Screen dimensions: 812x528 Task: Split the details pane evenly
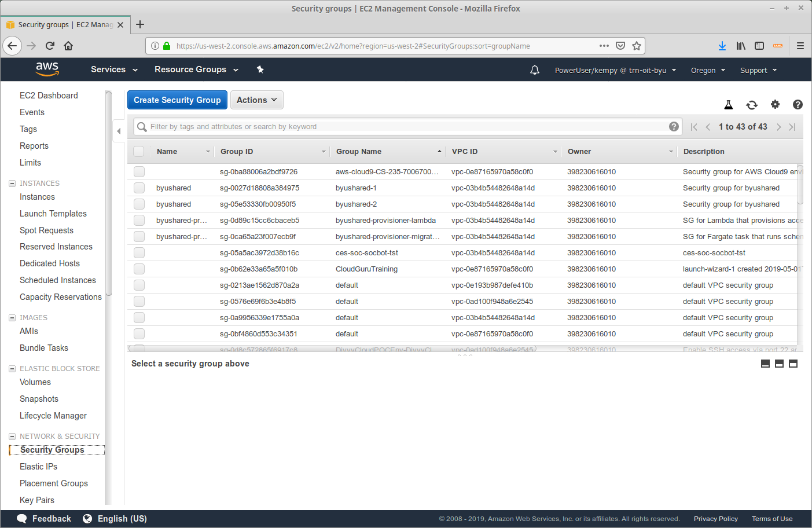click(779, 364)
